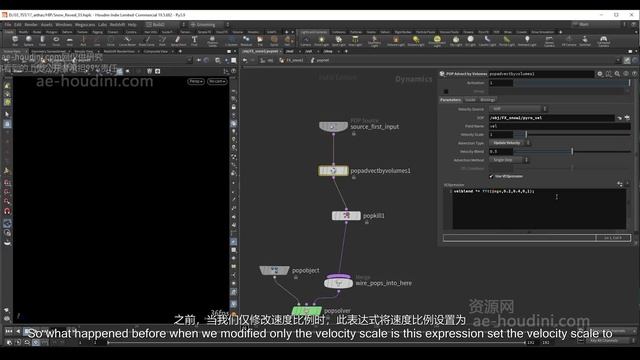The height and width of the screenshot is (360, 640).
Task: Select the Torus shelf tool
Action: (x=56, y=40)
